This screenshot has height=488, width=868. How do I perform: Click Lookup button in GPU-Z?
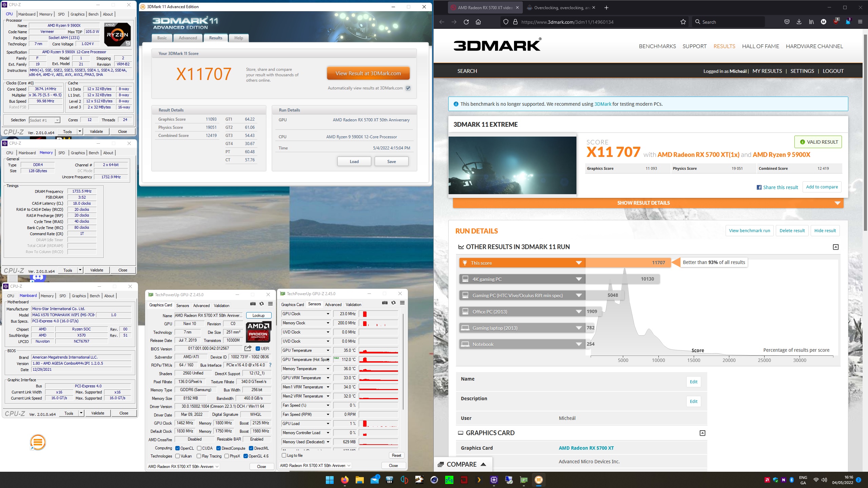[x=258, y=316]
